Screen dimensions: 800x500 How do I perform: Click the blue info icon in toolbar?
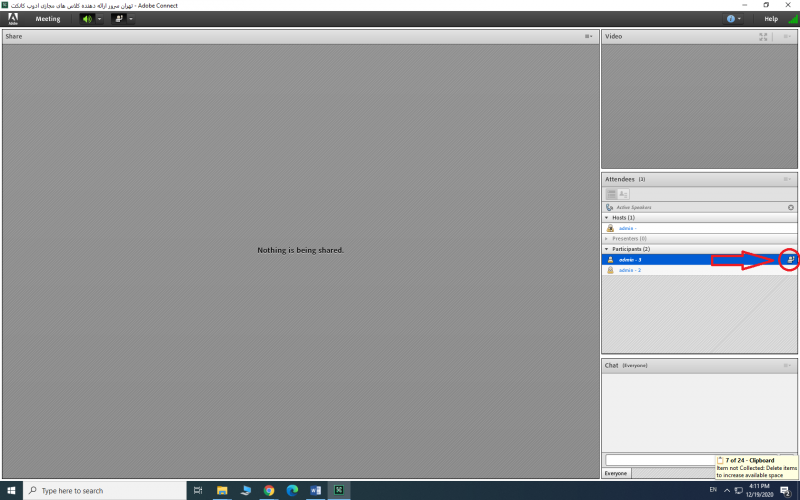pos(731,19)
